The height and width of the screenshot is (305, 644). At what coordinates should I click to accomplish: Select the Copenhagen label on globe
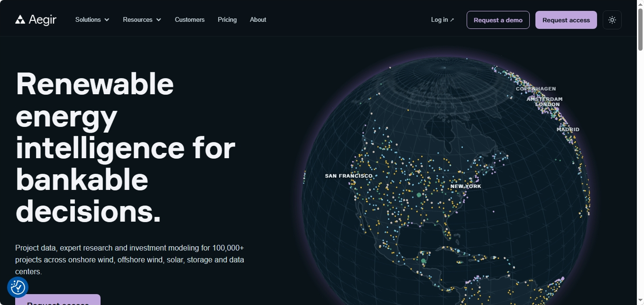click(536, 89)
